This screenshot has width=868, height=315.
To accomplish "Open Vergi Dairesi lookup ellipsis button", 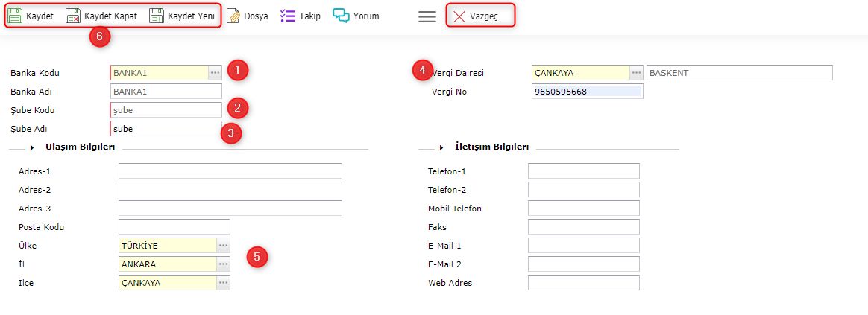I will (636, 73).
